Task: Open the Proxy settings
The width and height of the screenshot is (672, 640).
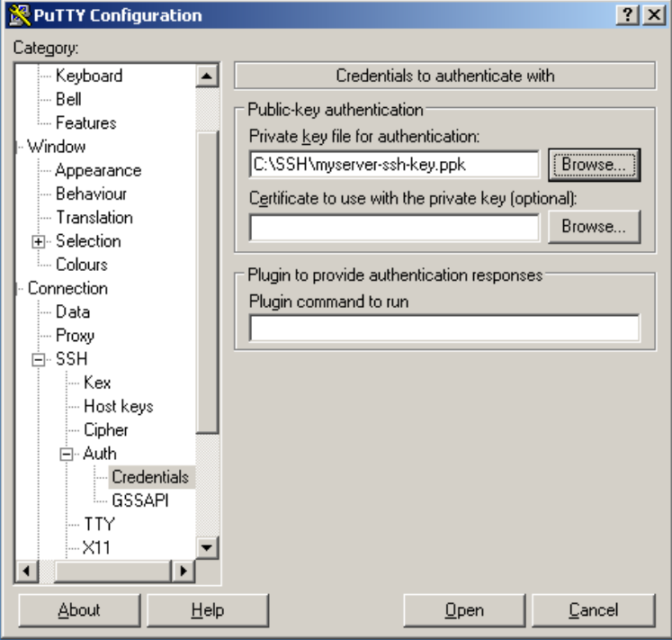Action: [x=75, y=336]
